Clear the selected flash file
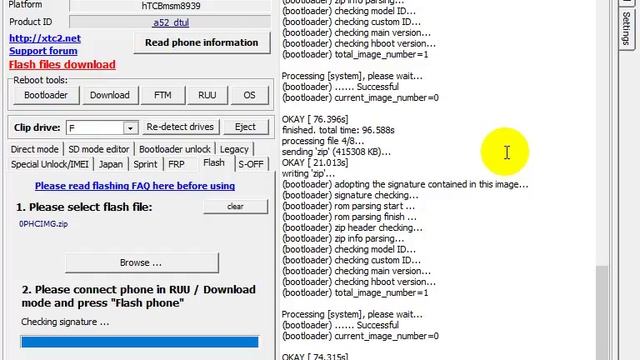 236,207
